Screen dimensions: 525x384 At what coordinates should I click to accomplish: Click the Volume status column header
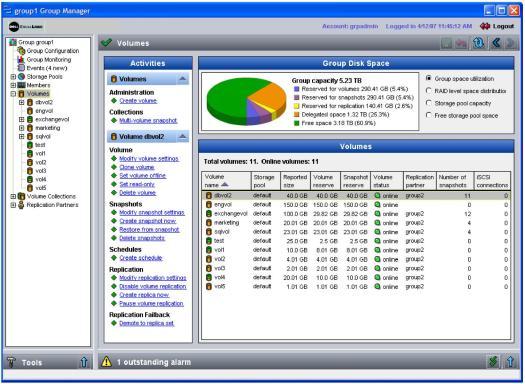point(387,181)
